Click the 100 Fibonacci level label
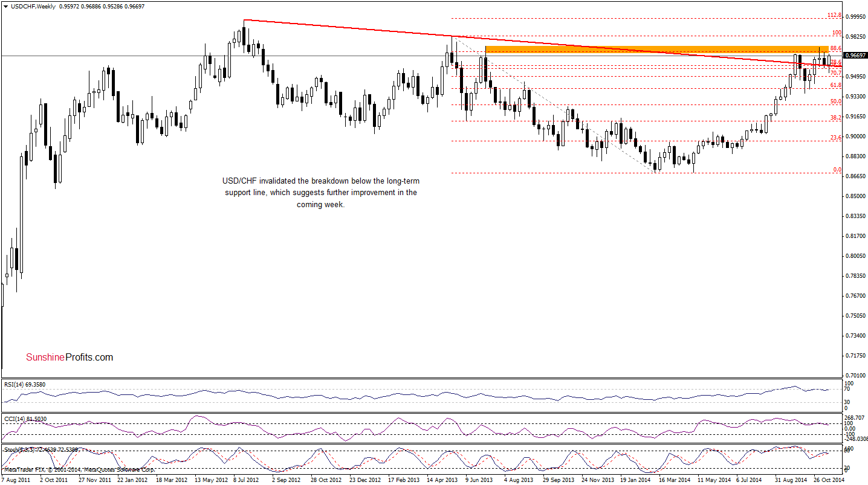The height and width of the screenshot is (485, 868). tap(837, 33)
